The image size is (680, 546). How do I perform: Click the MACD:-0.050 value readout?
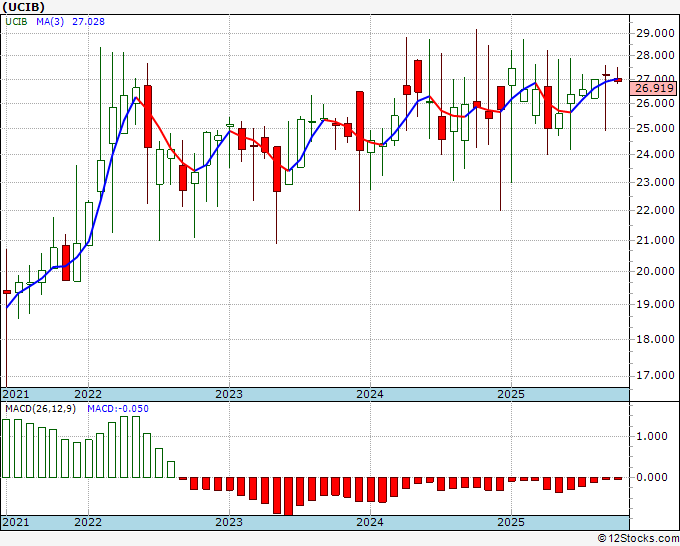pos(118,409)
